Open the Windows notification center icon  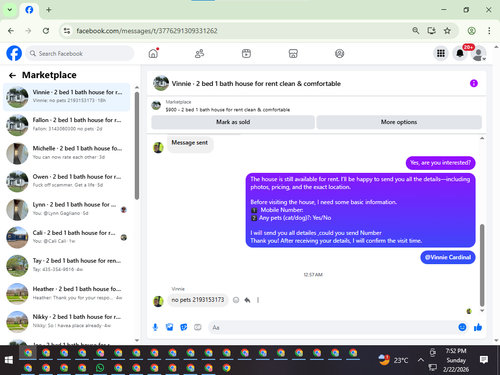[x=484, y=359]
